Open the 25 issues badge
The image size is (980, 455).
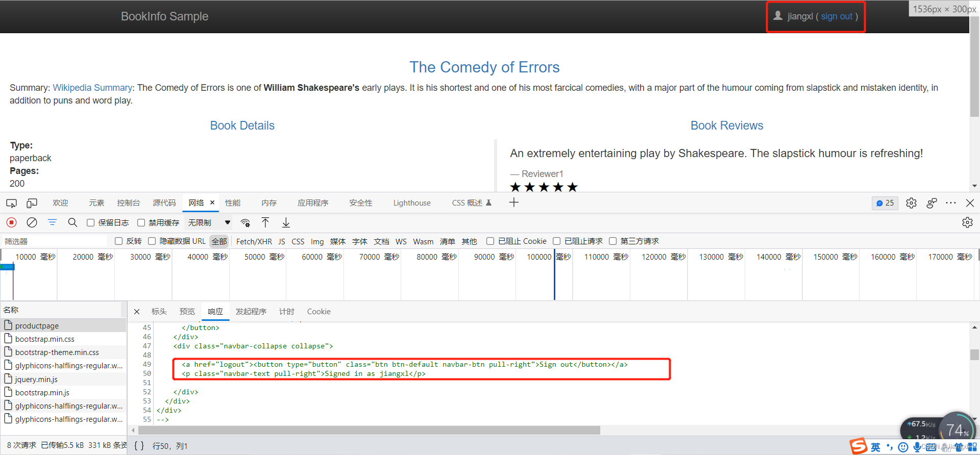(x=885, y=203)
